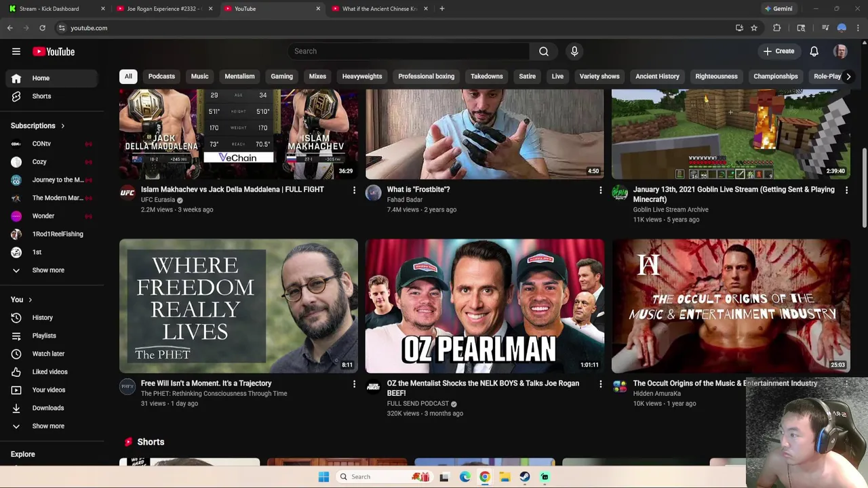Select the All filter chip
The height and width of the screenshot is (488, 868).
pos(128,77)
